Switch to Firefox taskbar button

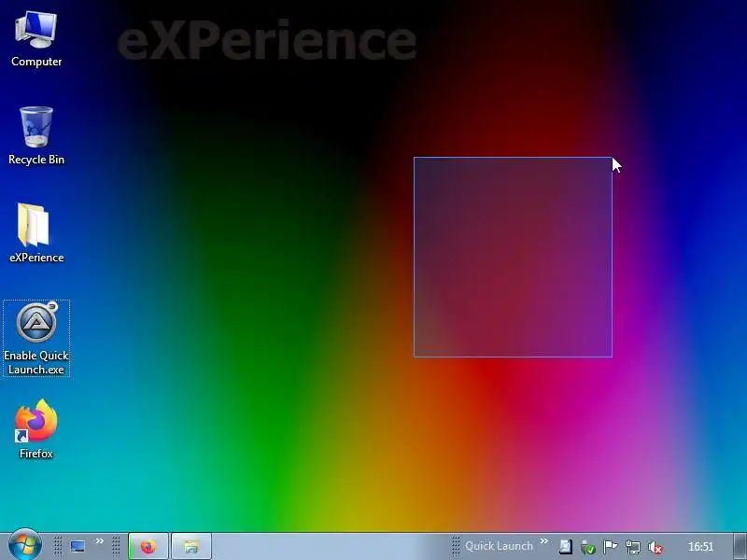pos(148,546)
